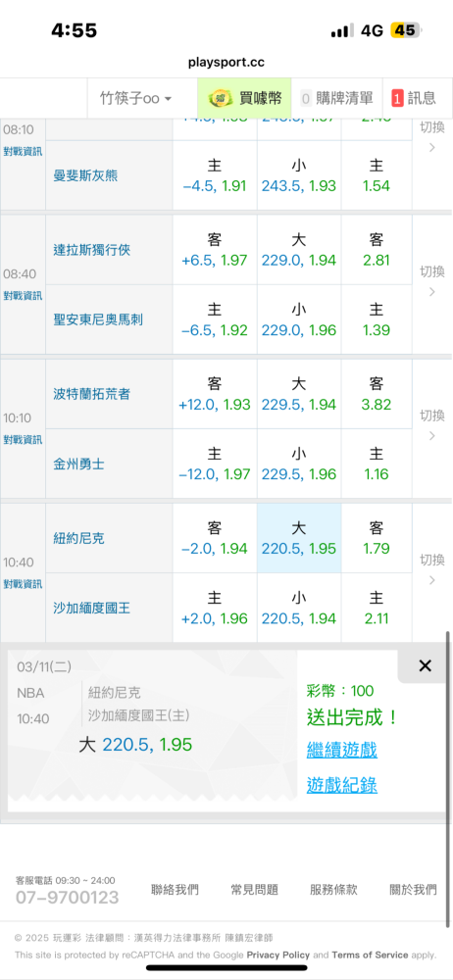Close the bet slip with X

(425, 666)
